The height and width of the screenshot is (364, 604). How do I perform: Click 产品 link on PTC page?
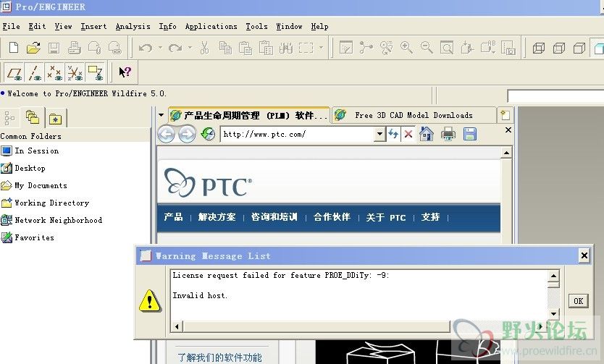click(173, 217)
